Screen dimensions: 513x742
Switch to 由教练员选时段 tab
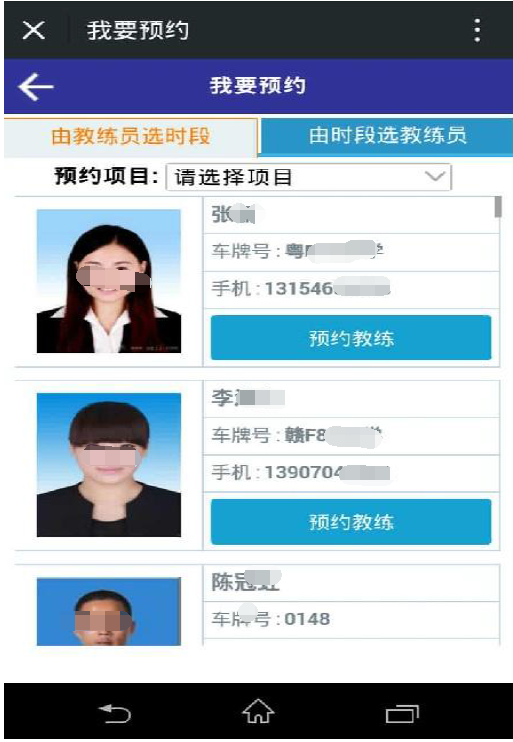[x=131, y=137]
